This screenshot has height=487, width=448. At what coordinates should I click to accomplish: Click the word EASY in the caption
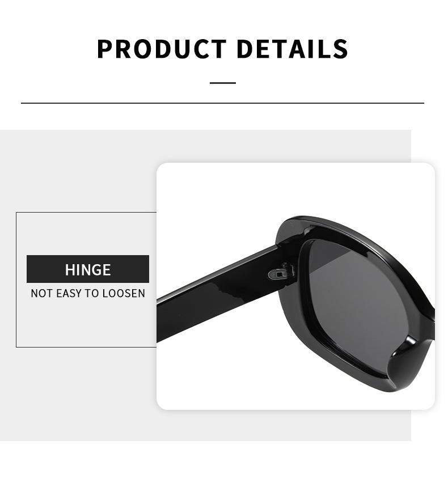click(69, 293)
